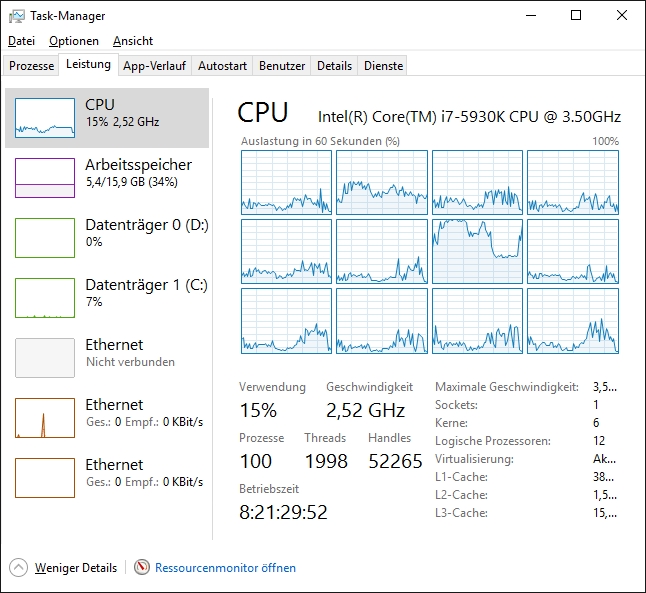Switch to the App-Verlauf tab
This screenshot has width=646, height=593.
point(154,66)
